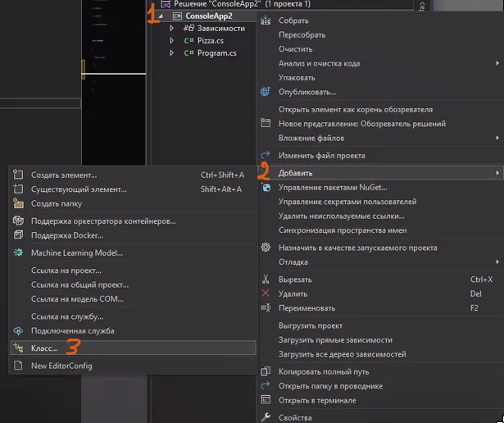Open submenu arrow of Добавить
The width and height of the screenshot is (504, 423).
(497, 173)
